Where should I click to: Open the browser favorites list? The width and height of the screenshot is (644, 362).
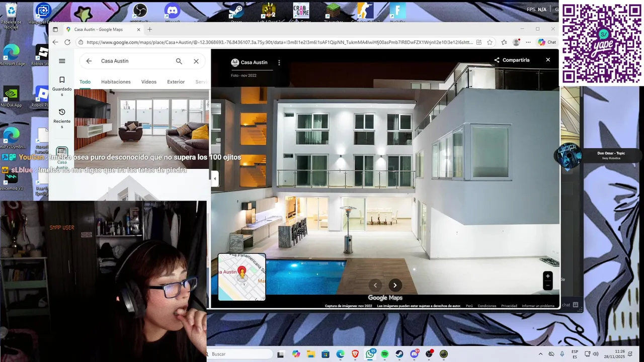[x=504, y=42]
